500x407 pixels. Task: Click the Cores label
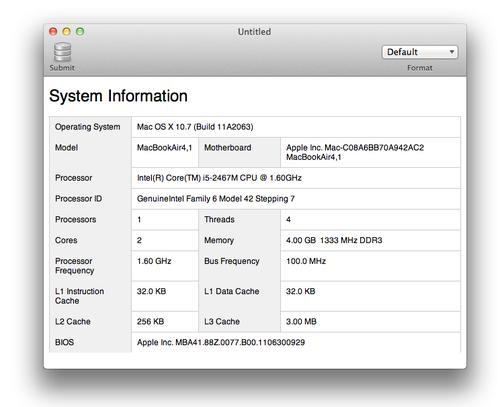66,240
